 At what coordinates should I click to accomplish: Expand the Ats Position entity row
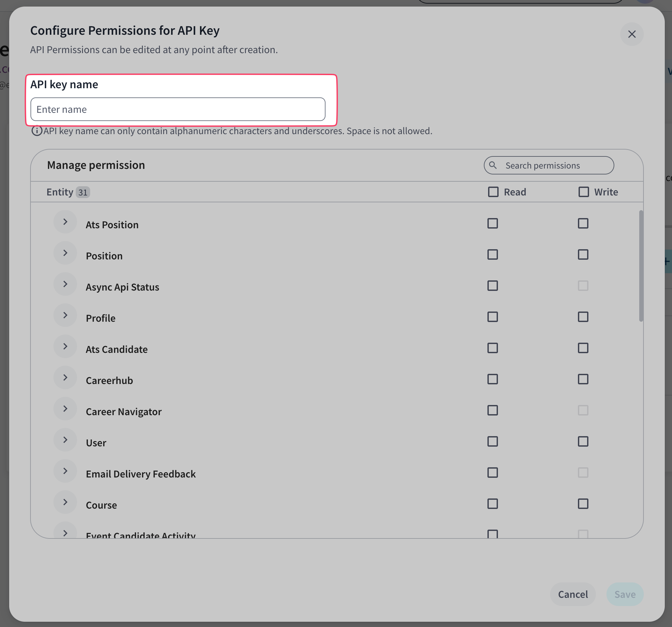65,222
